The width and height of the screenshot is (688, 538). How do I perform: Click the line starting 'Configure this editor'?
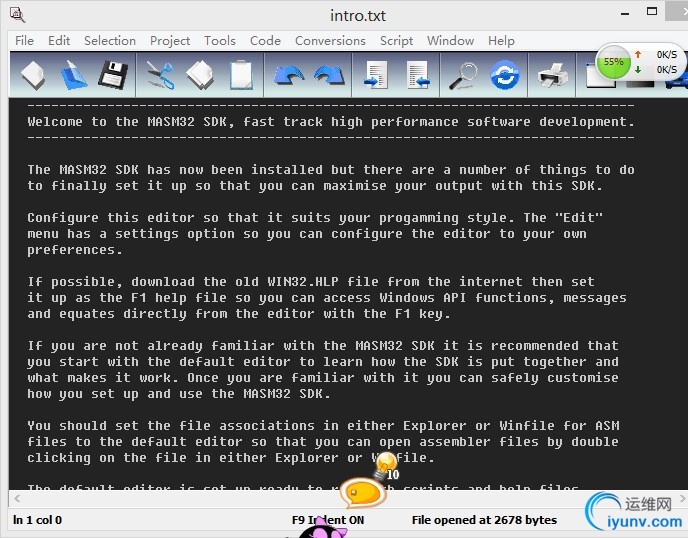coord(315,218)
